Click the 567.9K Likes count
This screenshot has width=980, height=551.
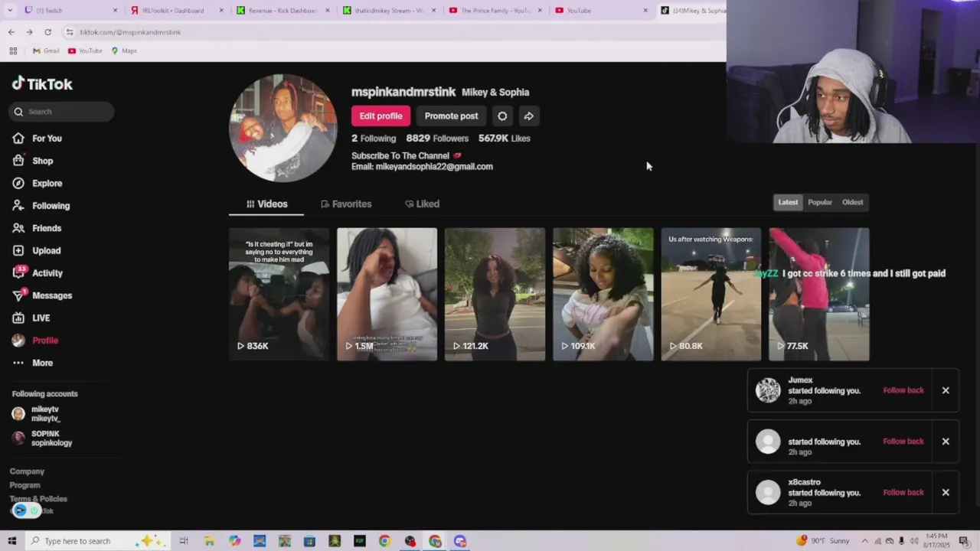pos(505,139)
